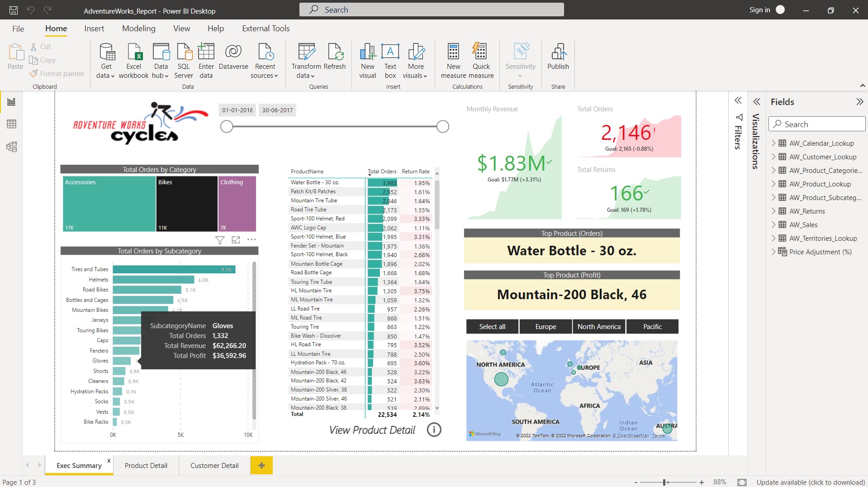Open Excel workbook data source

pos(134,61)
